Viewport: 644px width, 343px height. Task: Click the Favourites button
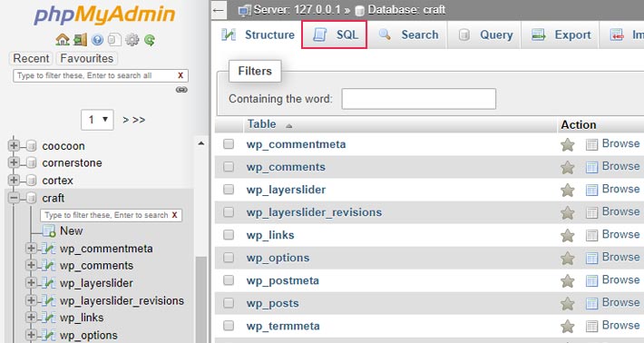pyautogui.click(x=87, y=58)
